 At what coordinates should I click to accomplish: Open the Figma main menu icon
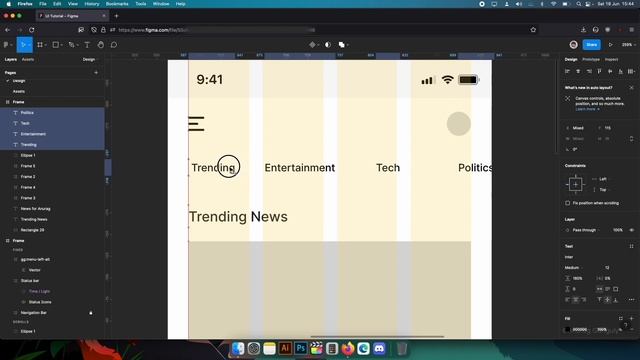coord(6,45)
